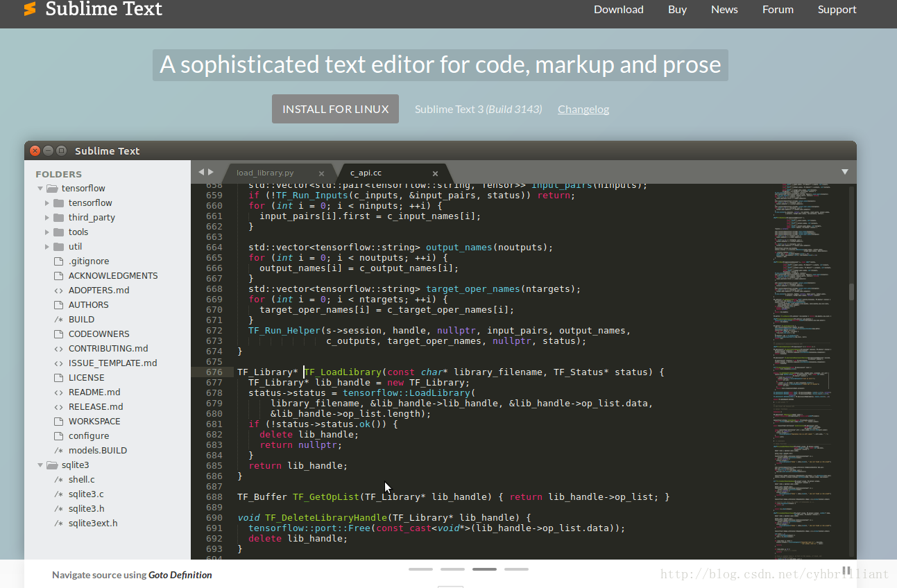The image size is (897, 588).
Task: Expand the third_party folder
Action: click(x=47, y=218)
